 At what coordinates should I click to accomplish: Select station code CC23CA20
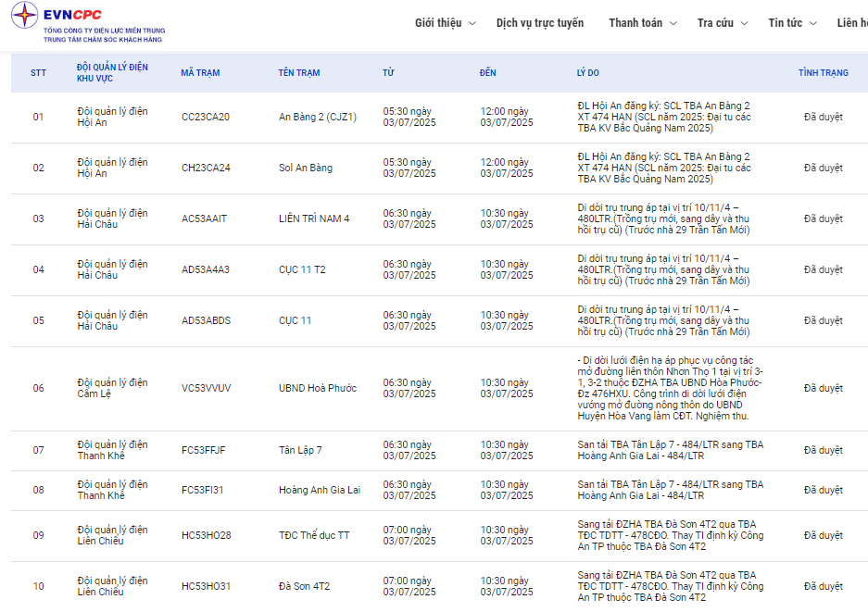pos(206,118)
